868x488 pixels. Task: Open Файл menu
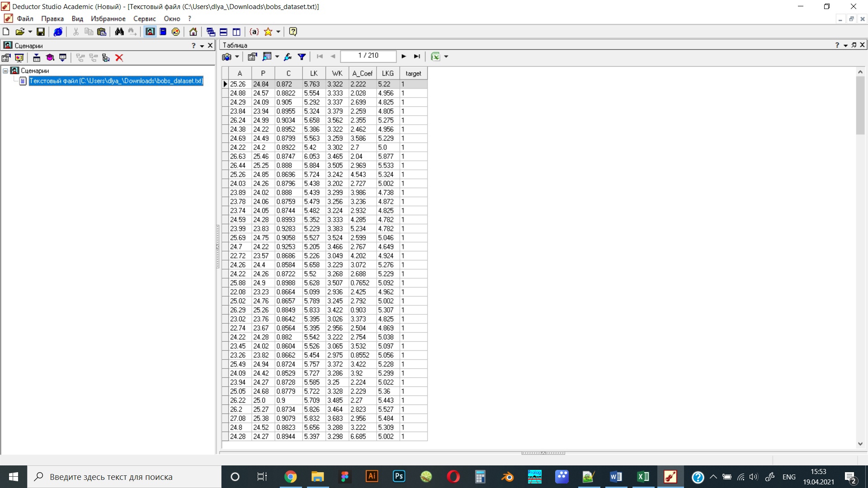25,19
